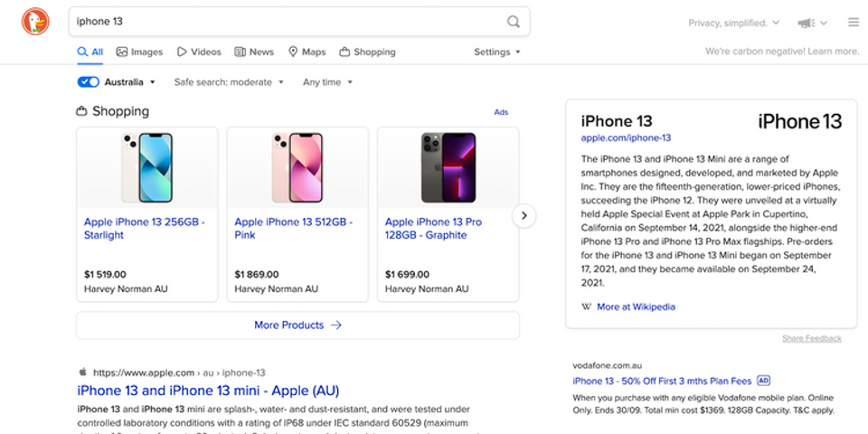
Task: Open the More at Wikipedia link
Action: point(636,307)
